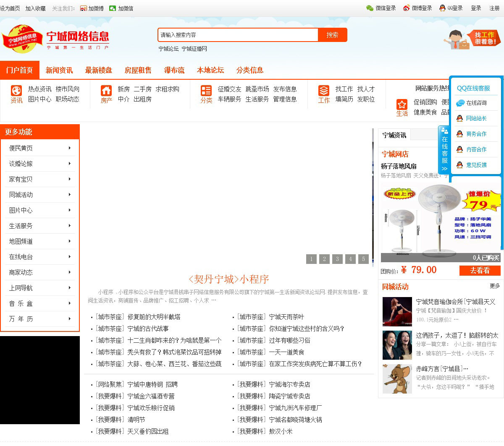
Task: Click the WeChat icon beside 加微信
Action: coord(113,8)
